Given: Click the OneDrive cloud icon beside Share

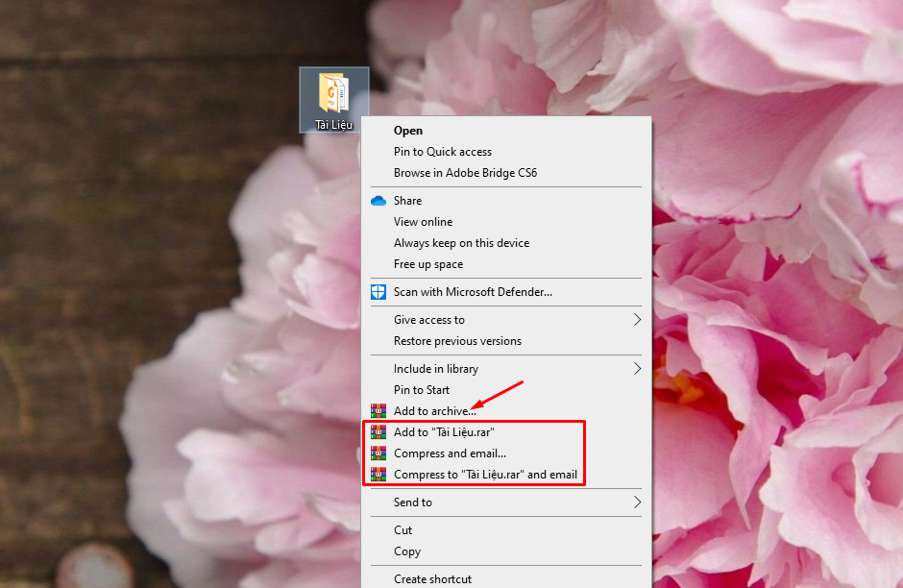Looking at the screenshot, I should (x=378, y=201).
